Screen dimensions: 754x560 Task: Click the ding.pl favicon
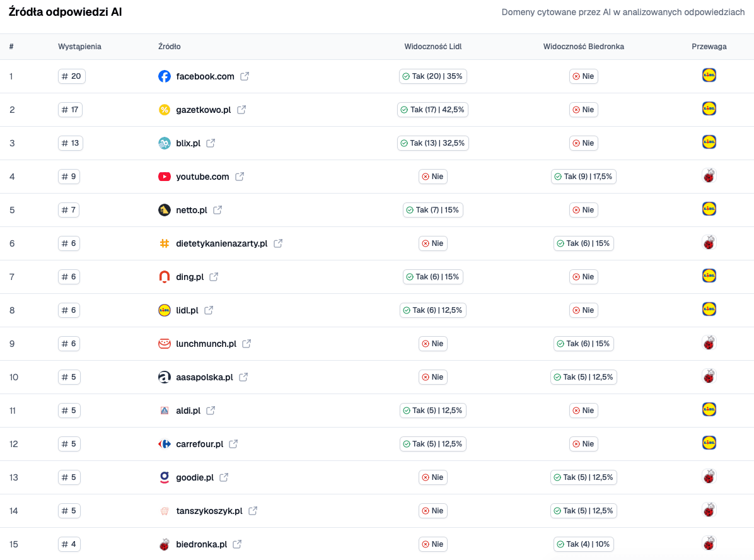165,277
